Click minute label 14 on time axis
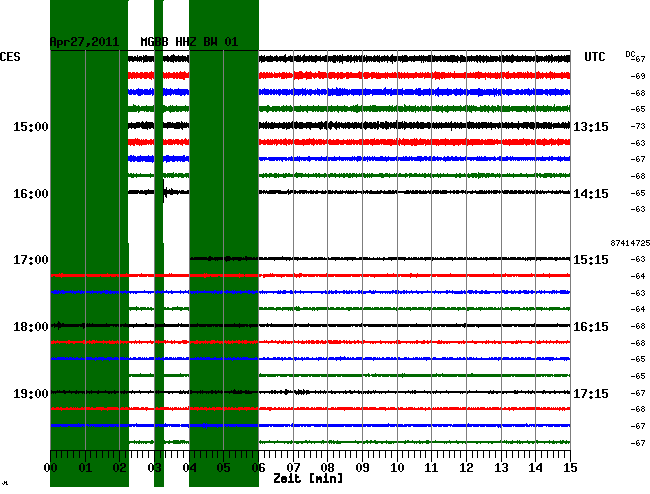This screenshot has height=494, width=650. click(536, 467)
